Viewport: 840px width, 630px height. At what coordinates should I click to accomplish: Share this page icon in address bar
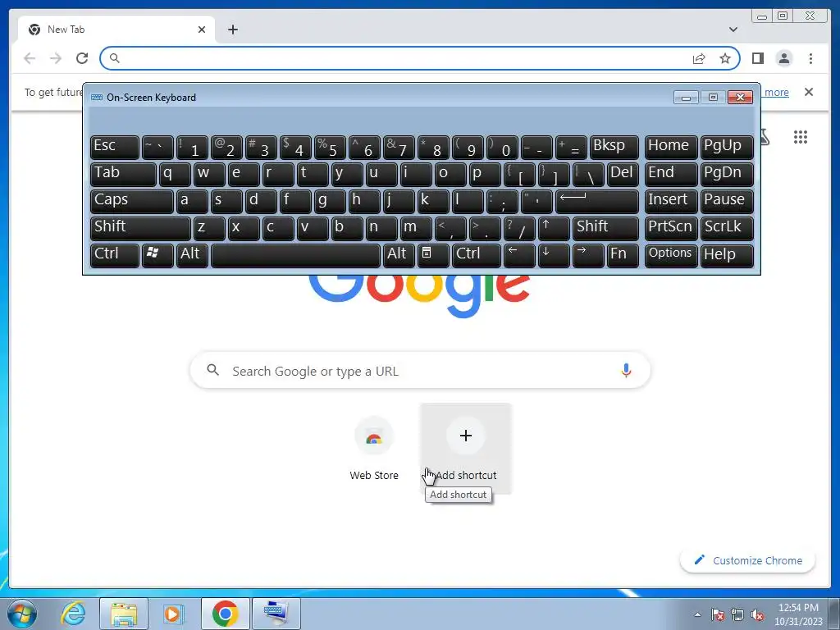click(x=699, y=58)
